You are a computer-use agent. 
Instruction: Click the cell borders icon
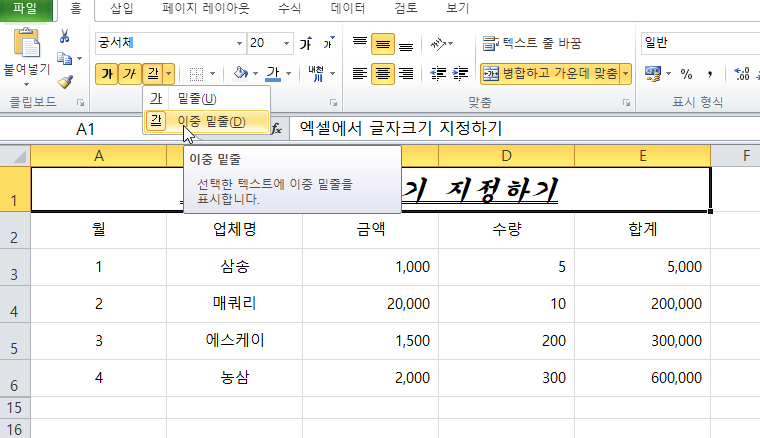pos(196,74)
